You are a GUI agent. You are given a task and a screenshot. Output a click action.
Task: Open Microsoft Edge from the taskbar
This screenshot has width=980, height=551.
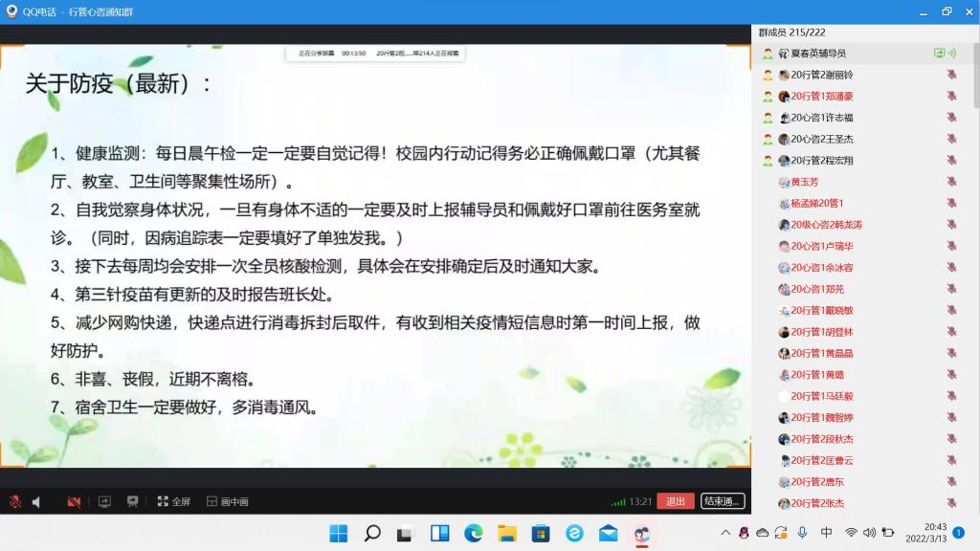(473, 534)
